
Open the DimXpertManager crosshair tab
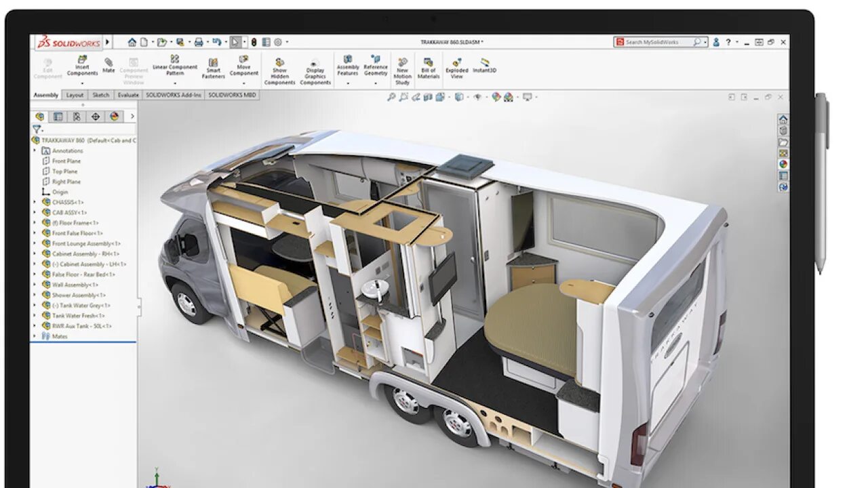[95, 117]
